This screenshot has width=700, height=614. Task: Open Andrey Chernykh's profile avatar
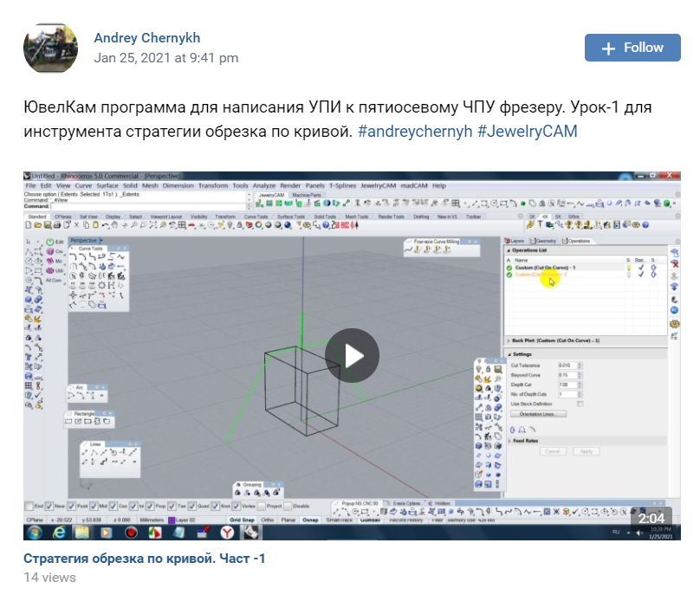(x=50, y=48)
